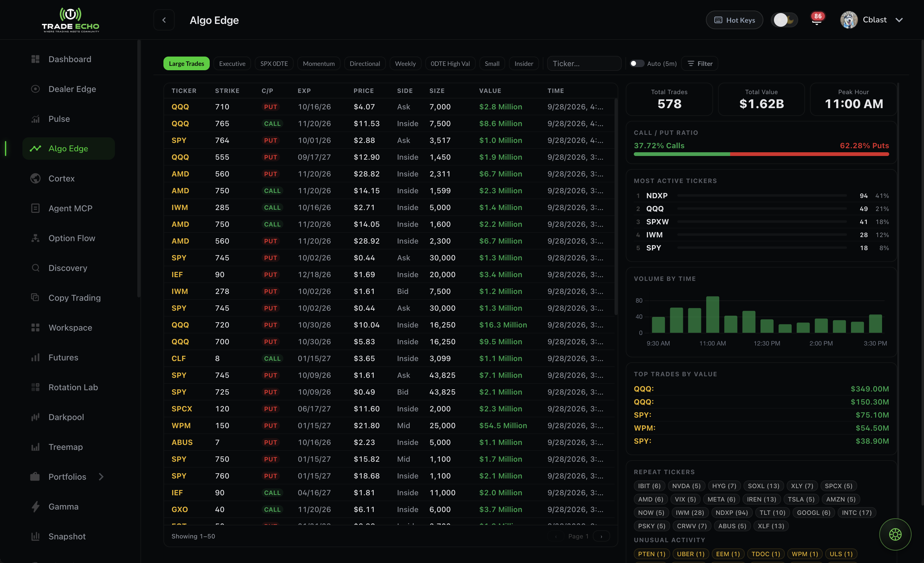Switch to the 0DTE High Val tab
Screen dimensions: 924x563
click(x=450, y=63)
